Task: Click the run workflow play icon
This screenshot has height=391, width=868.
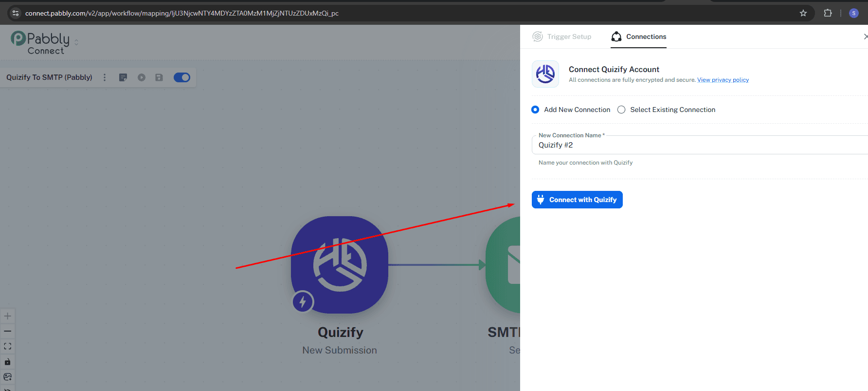Action: [142, 77]
